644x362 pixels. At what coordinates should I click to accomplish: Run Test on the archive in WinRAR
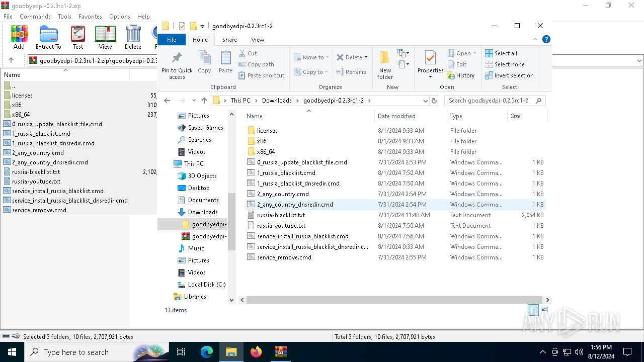pos(78,38)
